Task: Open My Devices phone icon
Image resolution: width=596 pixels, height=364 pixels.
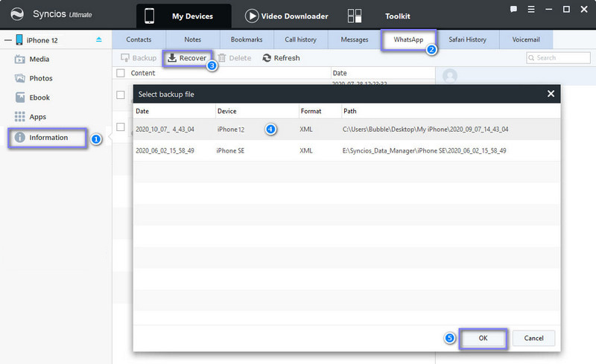Action: 150,16
